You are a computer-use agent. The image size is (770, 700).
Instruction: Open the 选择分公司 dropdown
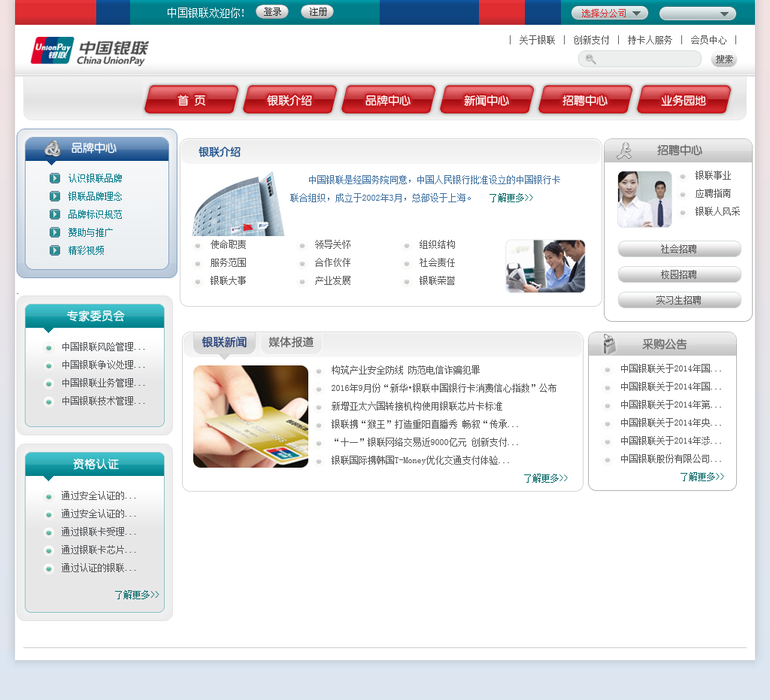coord(609,14)
